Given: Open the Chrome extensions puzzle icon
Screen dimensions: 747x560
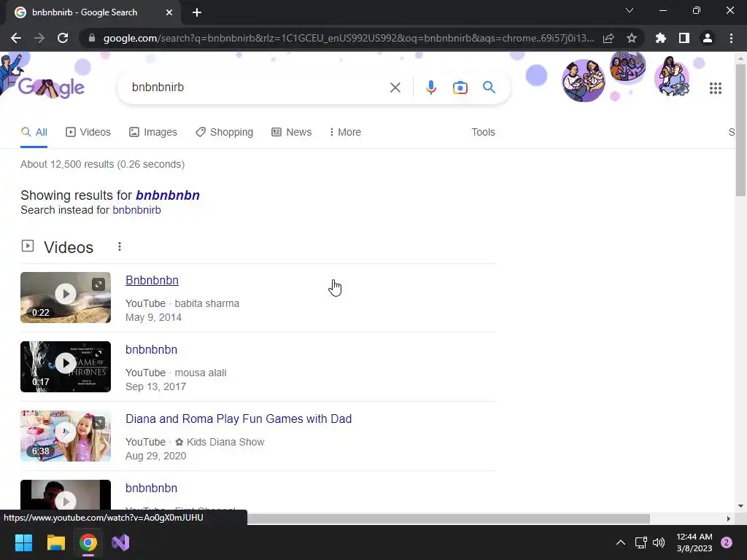Looking at the screenshot, I should point(661,38).
